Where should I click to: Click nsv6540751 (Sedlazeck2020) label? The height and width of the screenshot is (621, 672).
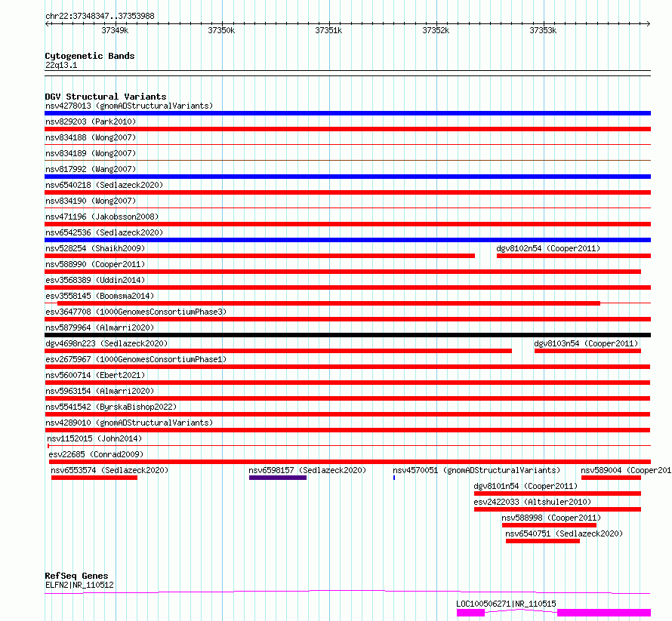pos(564,533)
